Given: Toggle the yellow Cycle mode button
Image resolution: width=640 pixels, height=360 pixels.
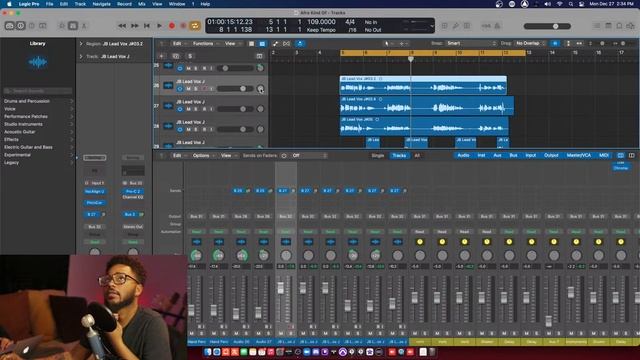Looking at the screenshot, I should (x=195, y=26).
